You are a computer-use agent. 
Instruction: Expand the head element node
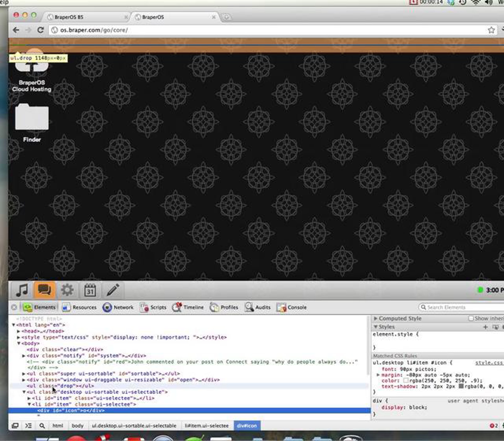click(x=18, y=331)
